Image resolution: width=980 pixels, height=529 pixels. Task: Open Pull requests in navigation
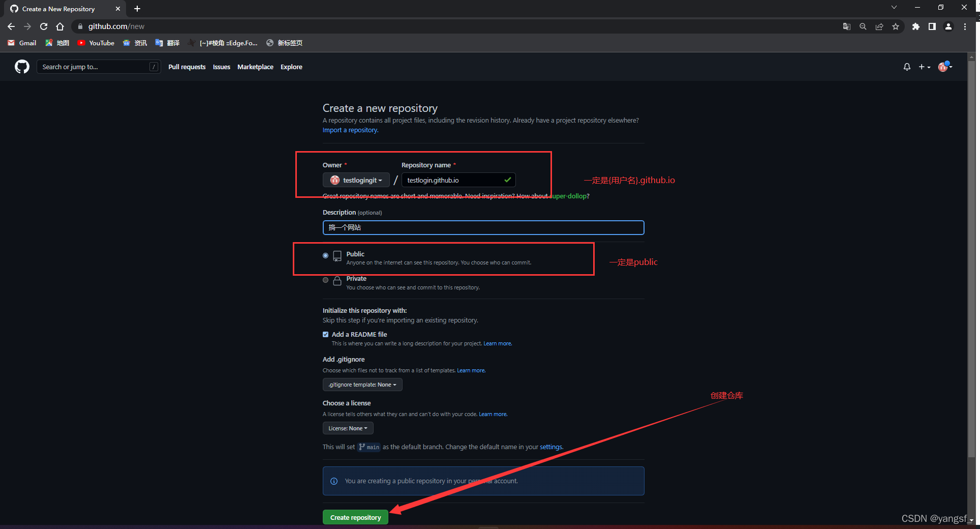(x=187, y=67)
